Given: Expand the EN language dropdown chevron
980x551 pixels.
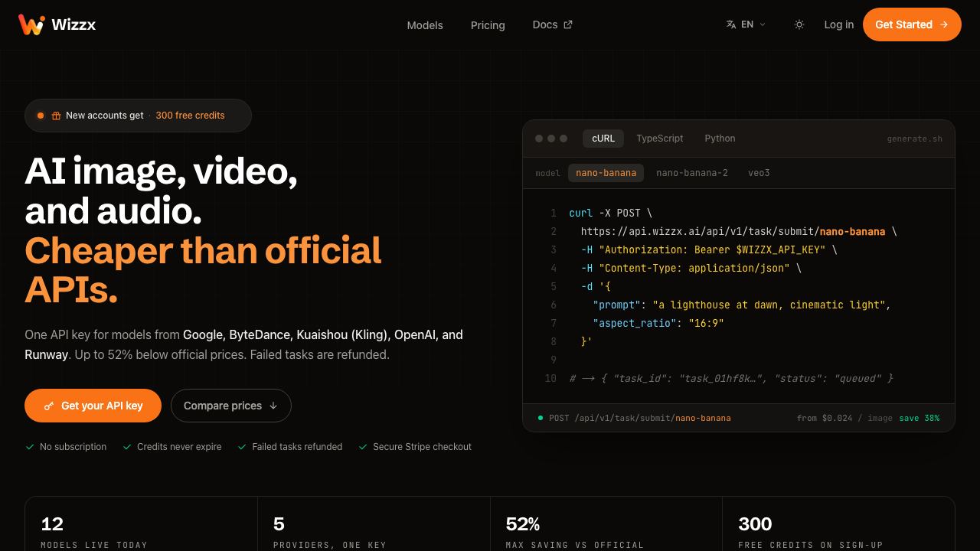Looking at the screenshot, I should (763, 24).
